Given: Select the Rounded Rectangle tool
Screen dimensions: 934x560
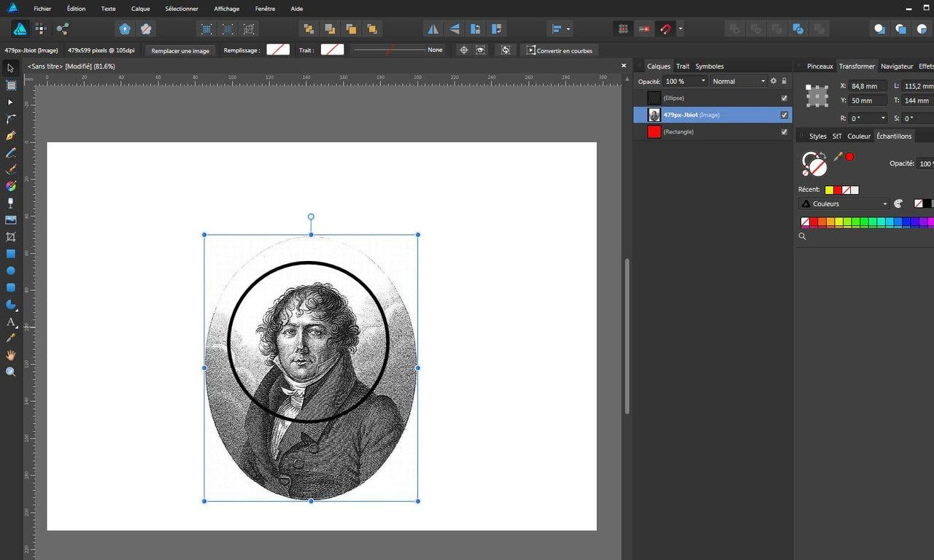Looking at the screenshot, I should click(x=11, y=287).
